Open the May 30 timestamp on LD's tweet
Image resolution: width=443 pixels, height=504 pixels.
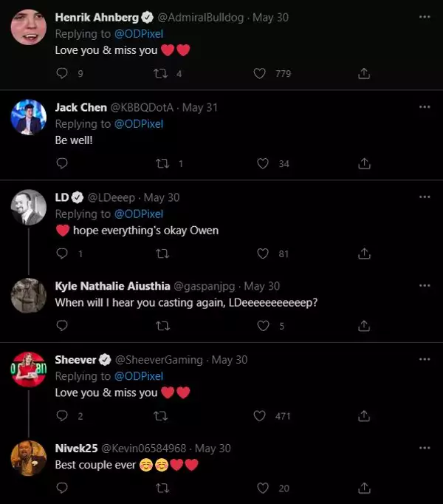coord(162,197)
